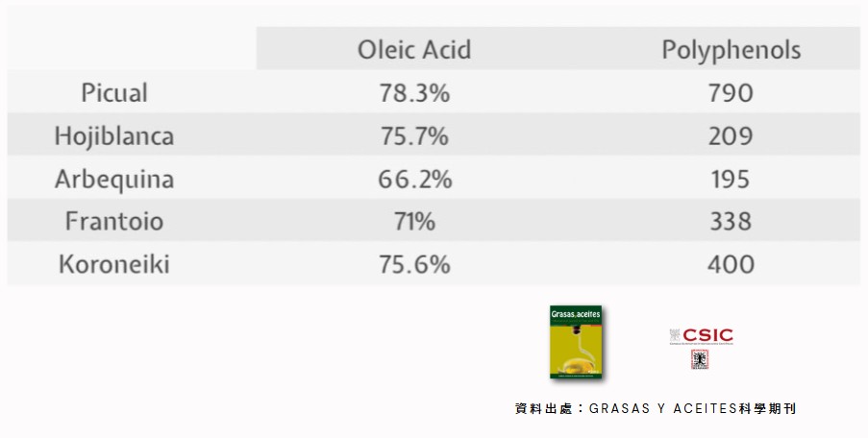Select the Oleic Acid column header
The image size is (868, 438).
click(414, 49)
